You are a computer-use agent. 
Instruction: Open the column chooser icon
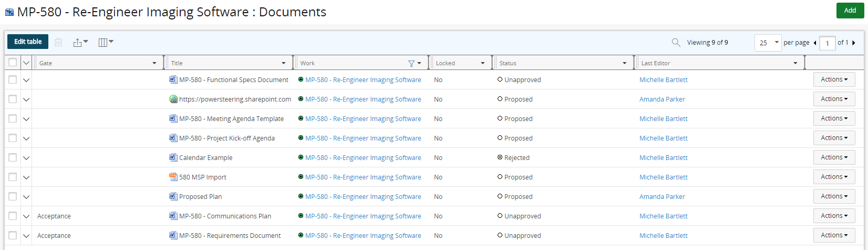[106, 43]
